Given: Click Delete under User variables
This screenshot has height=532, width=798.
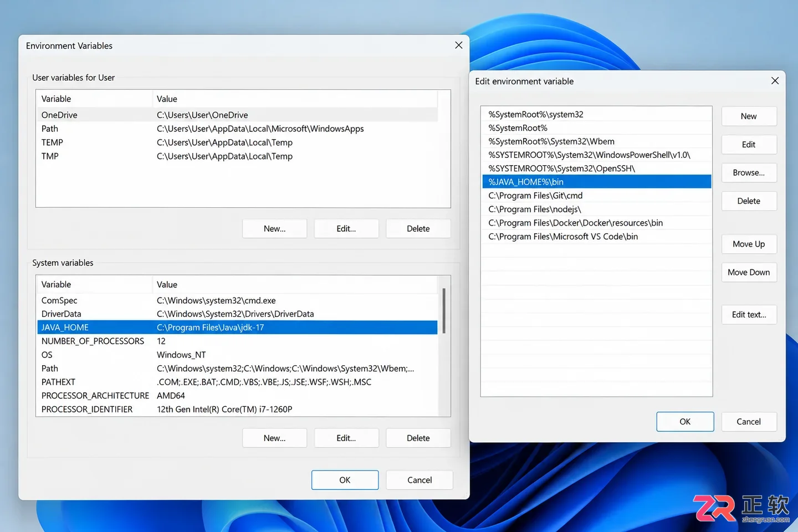Looking at the screenshot, I should pos(418,229).
